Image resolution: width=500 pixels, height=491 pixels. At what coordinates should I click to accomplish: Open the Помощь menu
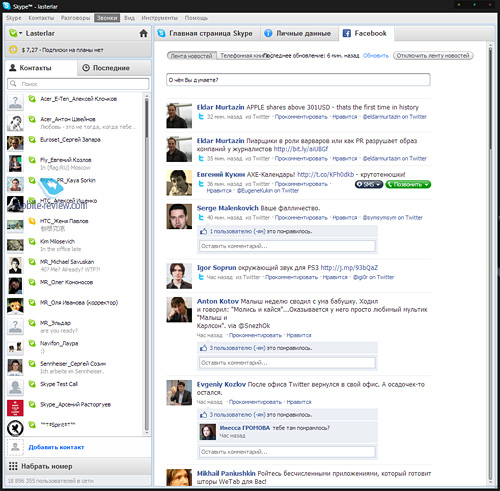196,18
